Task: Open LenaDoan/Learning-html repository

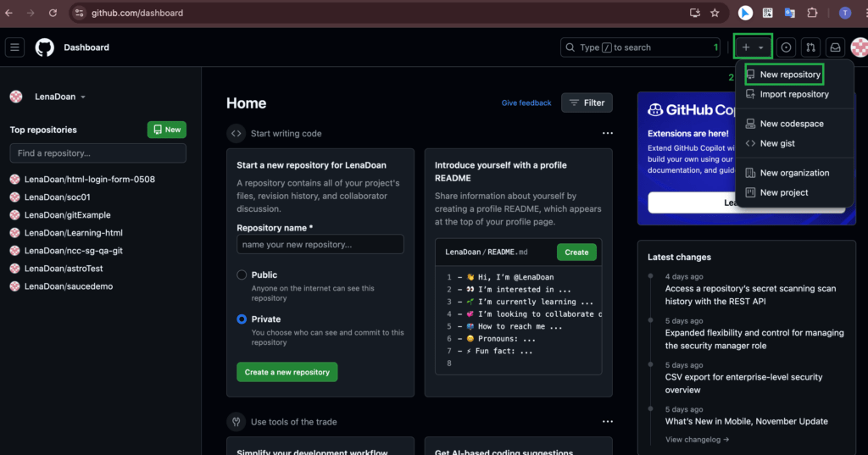Action: click(x=74, y=233)
